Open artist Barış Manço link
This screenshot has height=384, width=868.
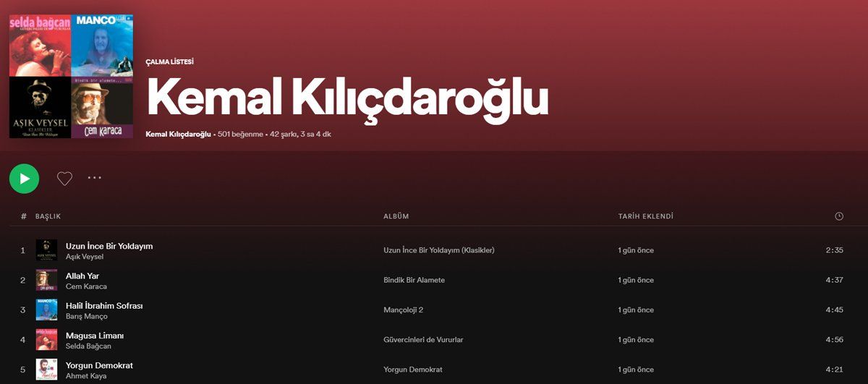click(x=86, y=316)
